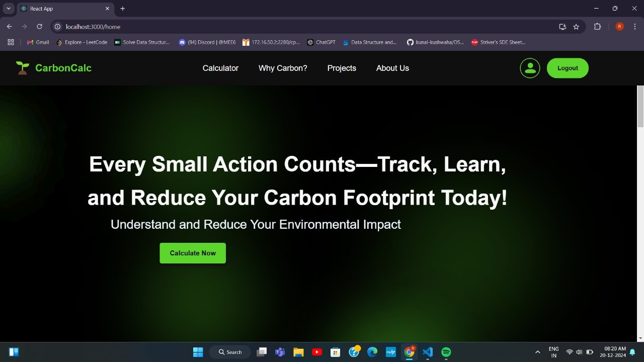Open the Chrome profile avatar
The image size is (644, 362).
[x=619, y=27]
